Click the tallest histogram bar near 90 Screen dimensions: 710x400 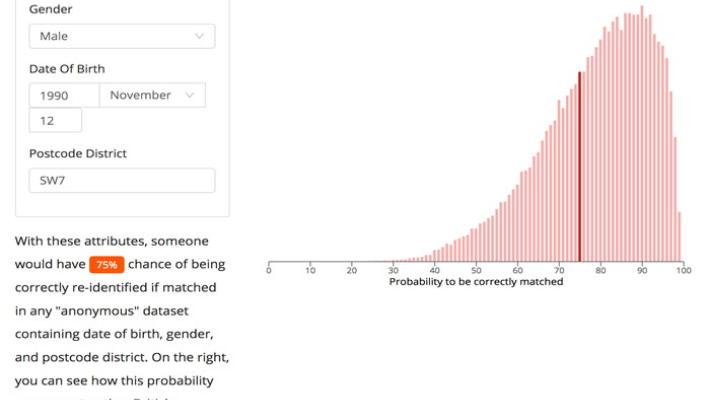coord(642,134)
